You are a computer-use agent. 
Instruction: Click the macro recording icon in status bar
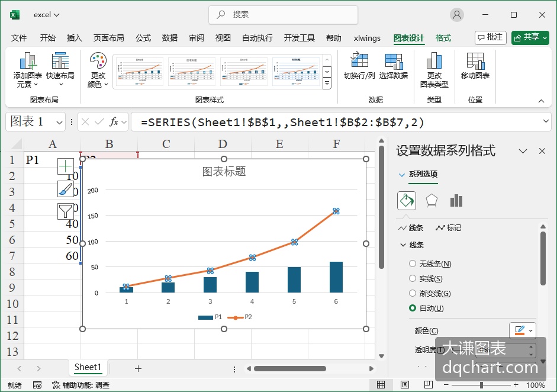(37, 385)
